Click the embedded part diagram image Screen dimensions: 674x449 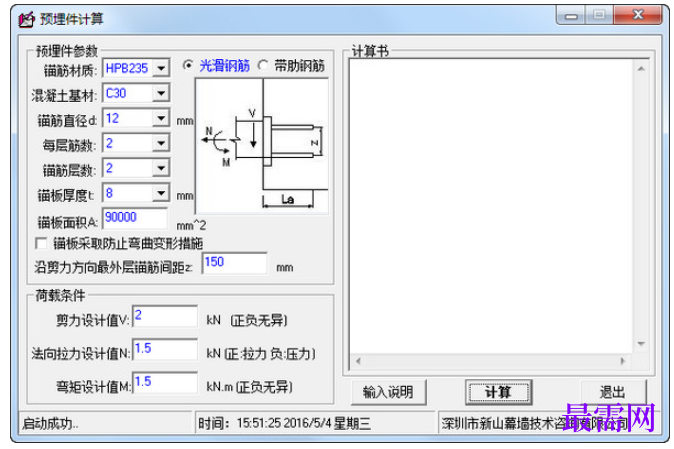(x=262, y=146)
